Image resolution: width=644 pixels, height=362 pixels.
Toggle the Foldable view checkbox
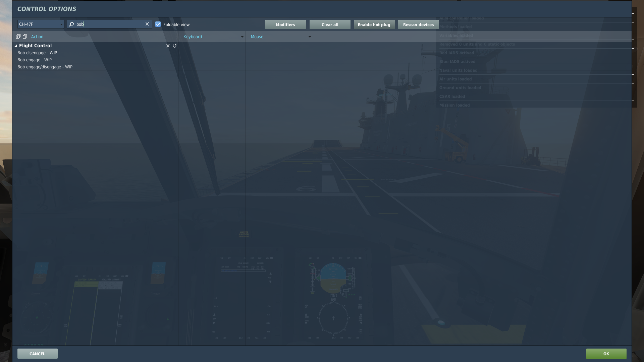point(158,24)
